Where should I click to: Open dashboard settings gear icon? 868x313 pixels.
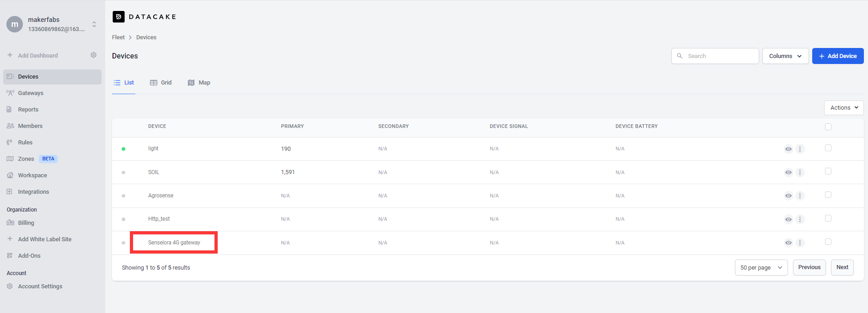[x=94, y=55]
